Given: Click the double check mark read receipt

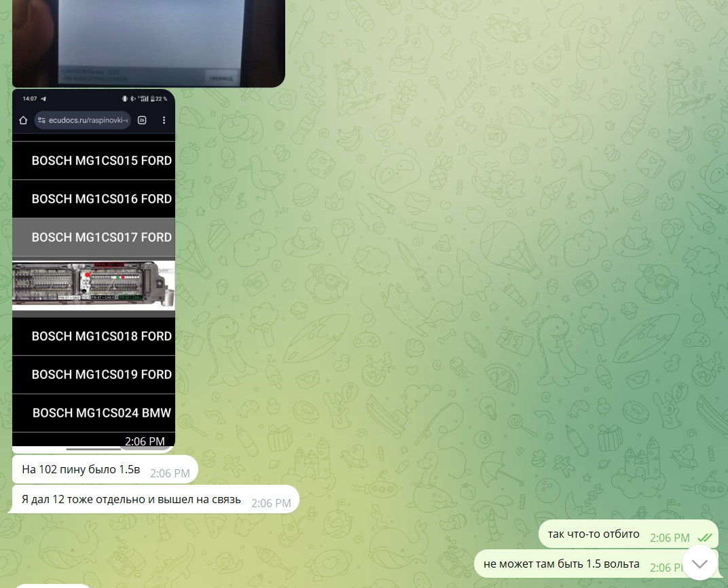Looking at the screenshot, I should click(705, 538).
